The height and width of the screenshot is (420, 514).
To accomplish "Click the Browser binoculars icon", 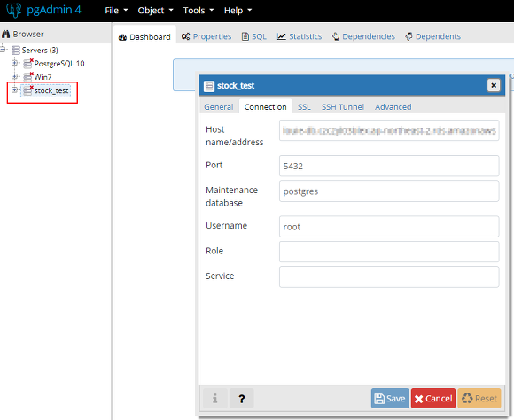I will click(x=6, y=34).
